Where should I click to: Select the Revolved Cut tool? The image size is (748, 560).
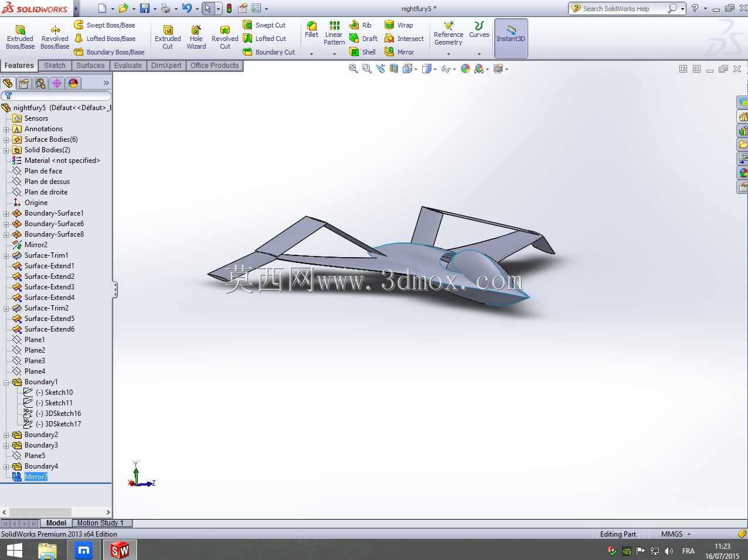click(x=225, y=37)
